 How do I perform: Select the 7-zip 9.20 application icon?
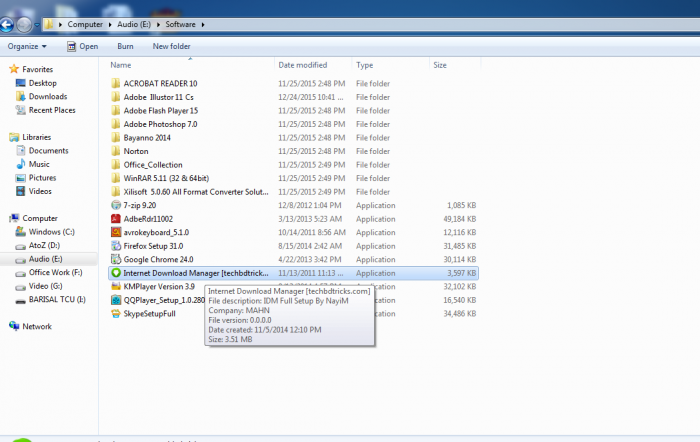pyautogui.click(x=116, y=205)
